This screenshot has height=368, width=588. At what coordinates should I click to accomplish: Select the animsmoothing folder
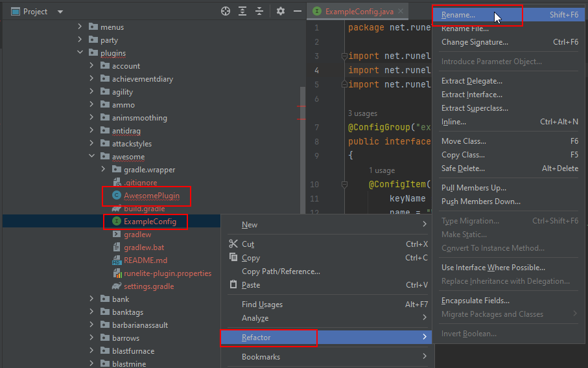[139, 118]
